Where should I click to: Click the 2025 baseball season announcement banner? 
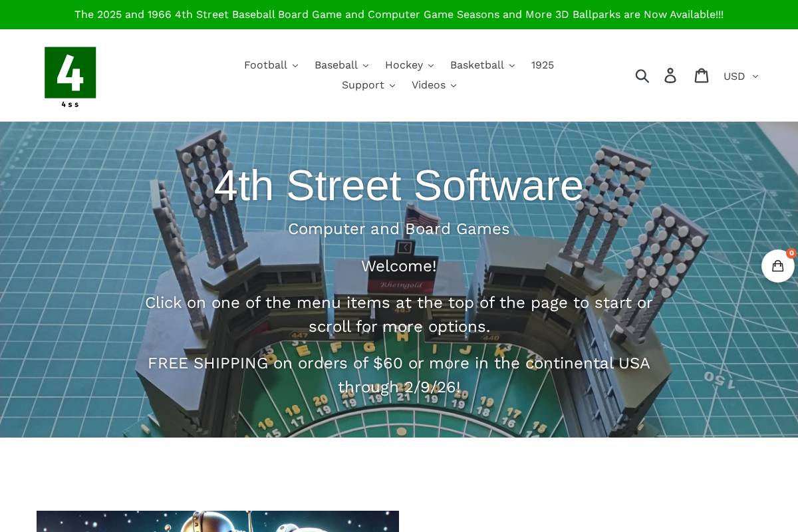399,14
